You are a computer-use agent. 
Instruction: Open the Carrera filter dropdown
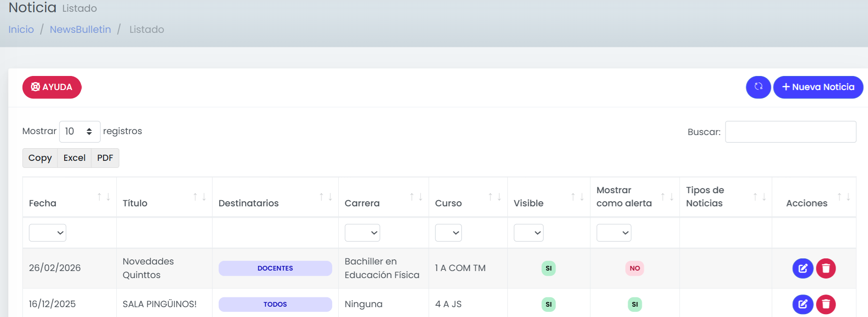362,233
